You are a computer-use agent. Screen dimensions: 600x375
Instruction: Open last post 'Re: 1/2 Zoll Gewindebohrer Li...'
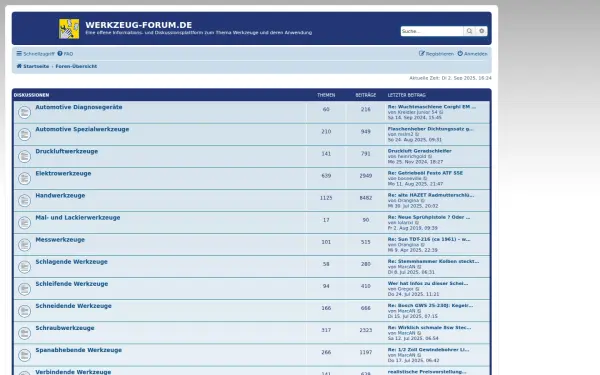[x=428, y=350]
